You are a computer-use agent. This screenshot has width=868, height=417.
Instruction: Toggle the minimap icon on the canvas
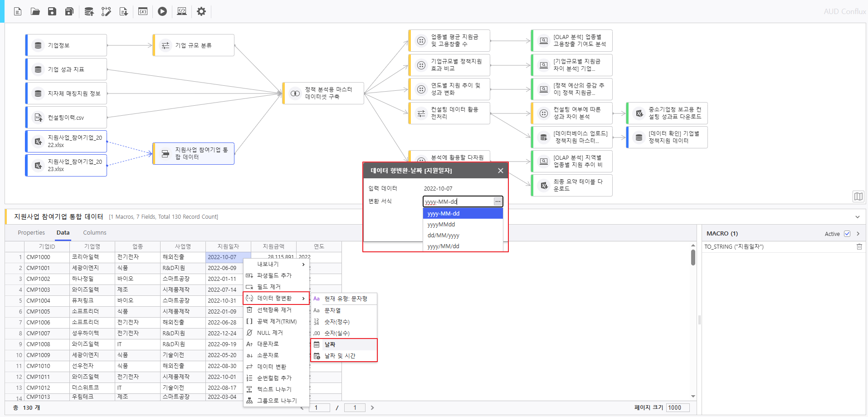click(x=858, y=196)
